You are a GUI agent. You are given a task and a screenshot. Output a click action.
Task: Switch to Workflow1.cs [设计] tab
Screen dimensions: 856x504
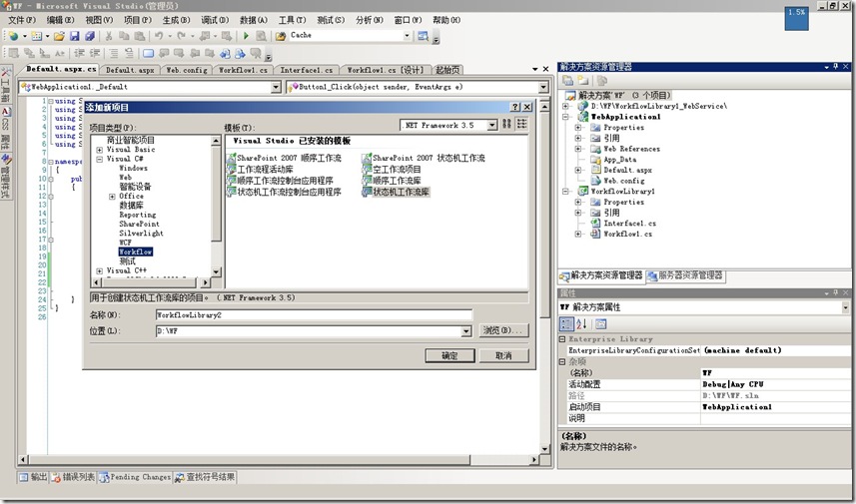(386, 70)
